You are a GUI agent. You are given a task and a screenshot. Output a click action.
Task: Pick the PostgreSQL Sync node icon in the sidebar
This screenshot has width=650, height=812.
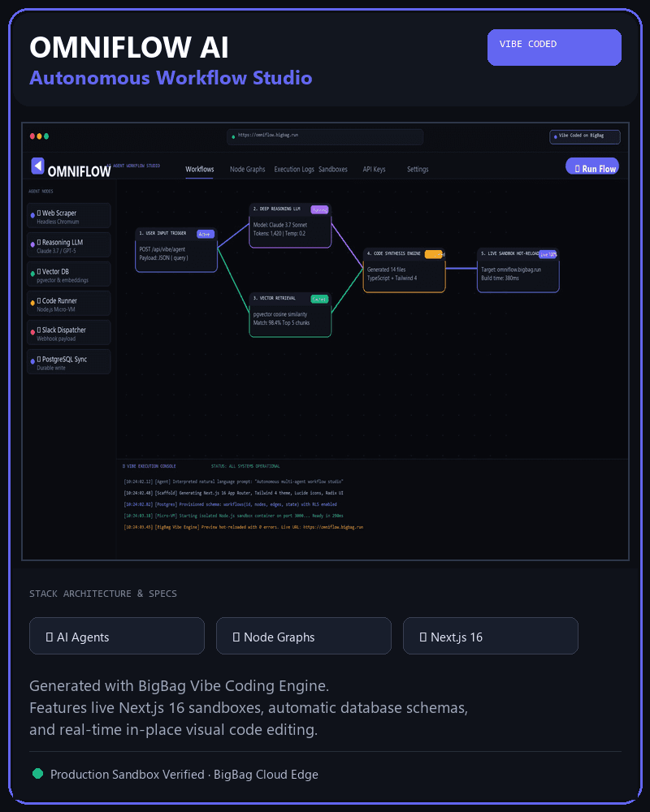(x=32, y=361)
